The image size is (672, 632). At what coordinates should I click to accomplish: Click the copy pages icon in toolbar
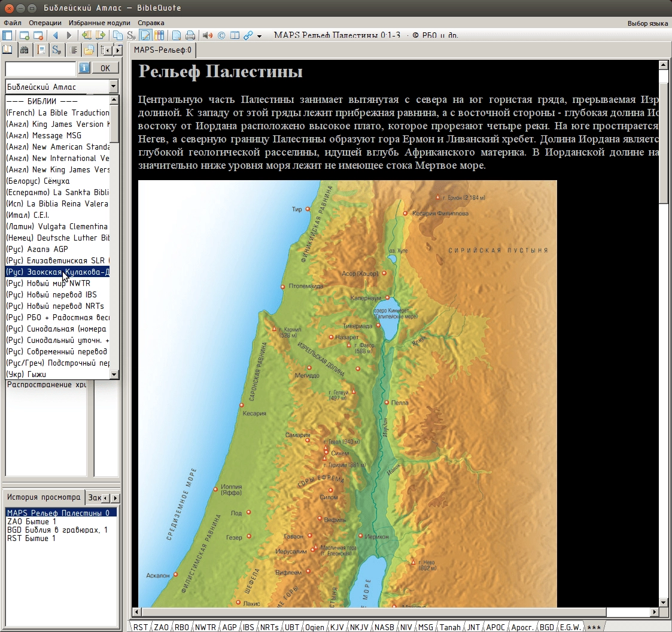click(117, 35)
